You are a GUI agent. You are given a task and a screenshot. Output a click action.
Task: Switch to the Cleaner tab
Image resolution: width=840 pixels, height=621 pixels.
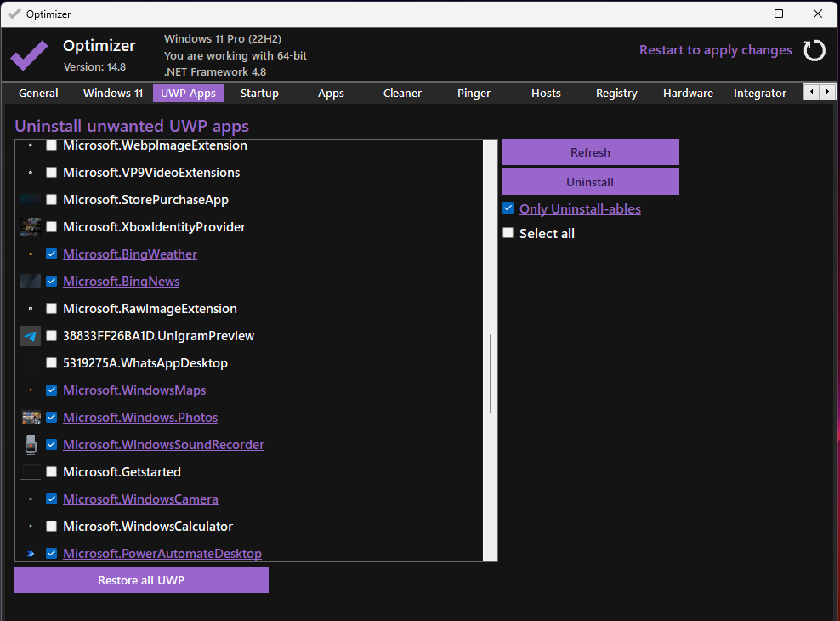coord(402,94)
